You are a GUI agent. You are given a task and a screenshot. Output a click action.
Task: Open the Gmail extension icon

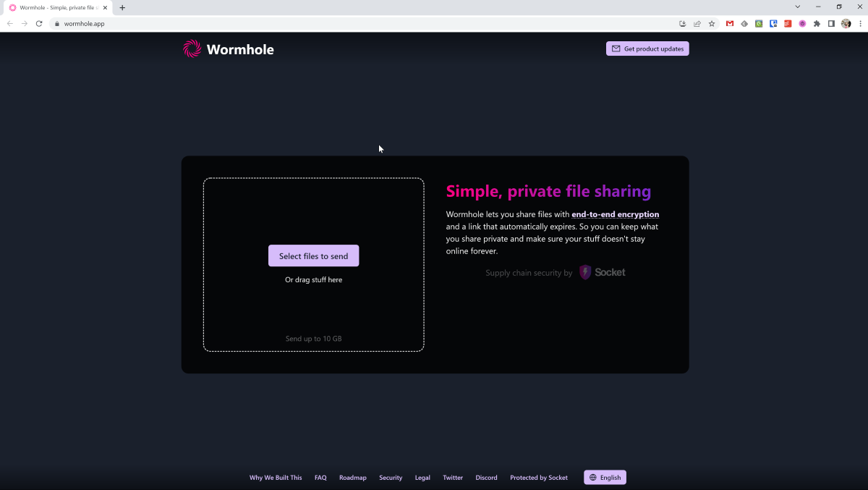click(x=730, y=23)
